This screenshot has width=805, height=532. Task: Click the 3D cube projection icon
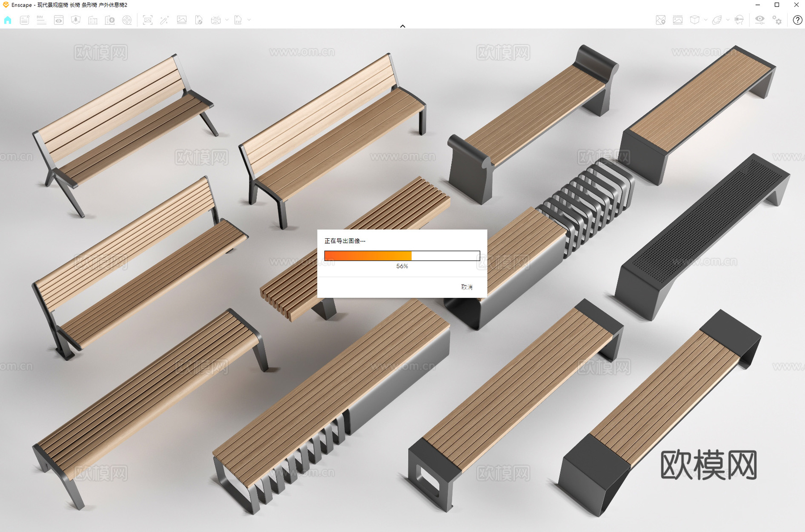695,20
